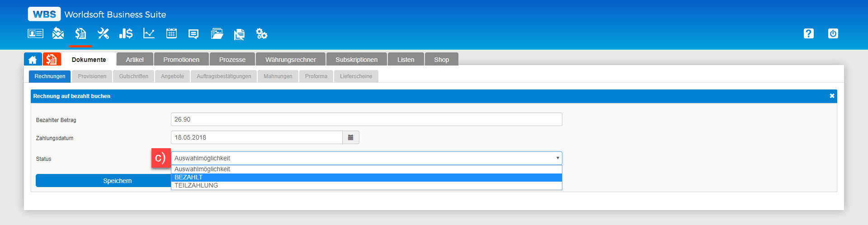Image resolution: width=868 pixels, height=225 pixels.
Task: Click the email envelope icon in the toolbar
Action: pyautogui.click(x=58, y=33)
